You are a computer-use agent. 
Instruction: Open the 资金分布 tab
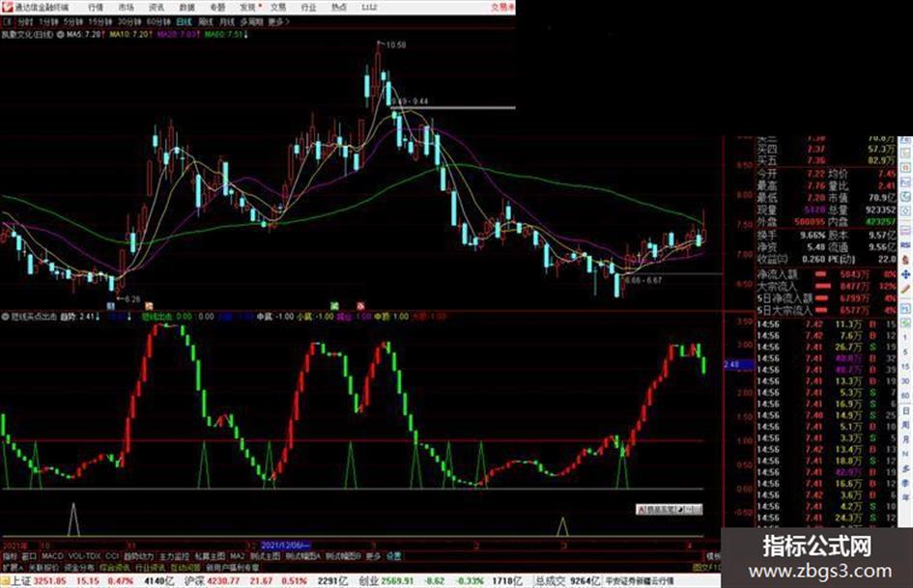tap(79, 567)
